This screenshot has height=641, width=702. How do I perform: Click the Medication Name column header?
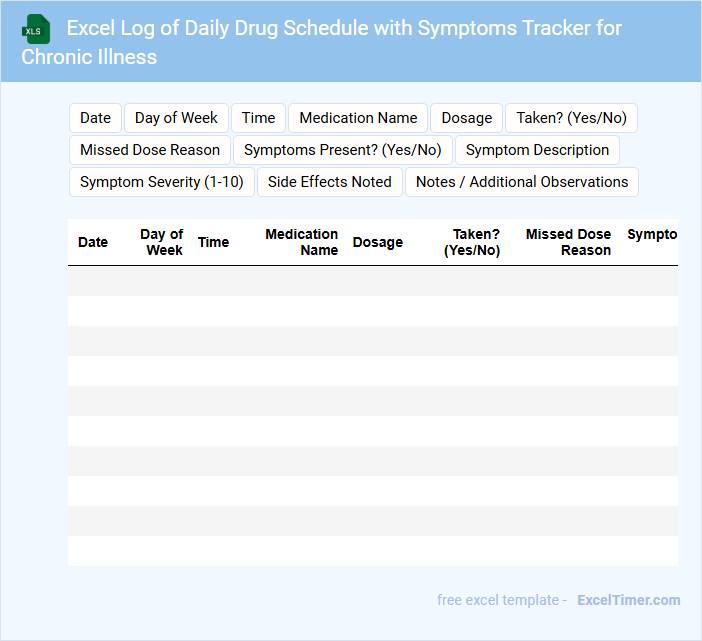pyautogui.click(x=301, y=242)
